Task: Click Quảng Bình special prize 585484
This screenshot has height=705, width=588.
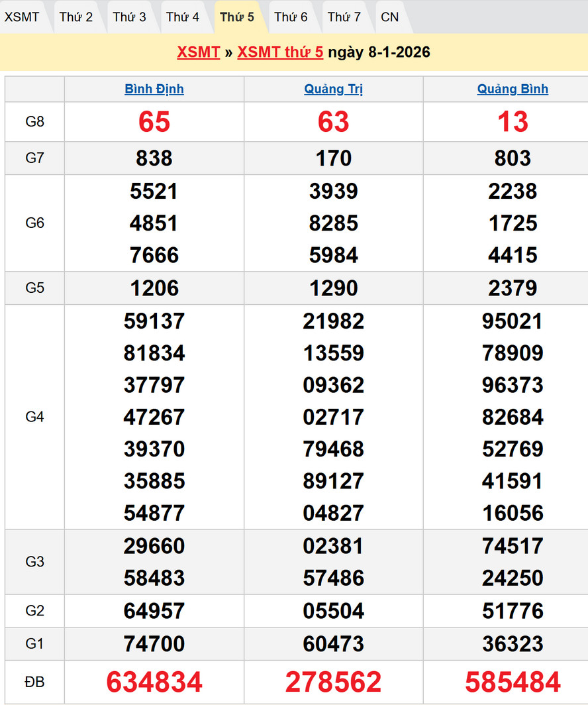Action: (x=513, y=682)
